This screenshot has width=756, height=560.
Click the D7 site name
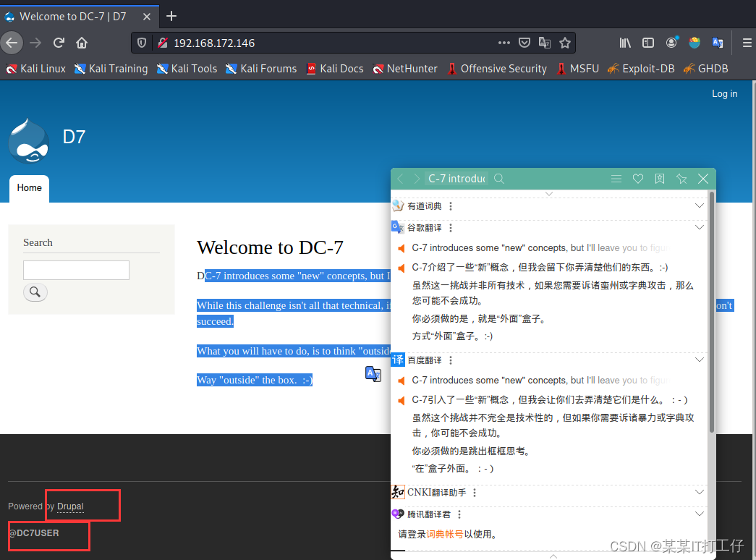click(74, 137)
